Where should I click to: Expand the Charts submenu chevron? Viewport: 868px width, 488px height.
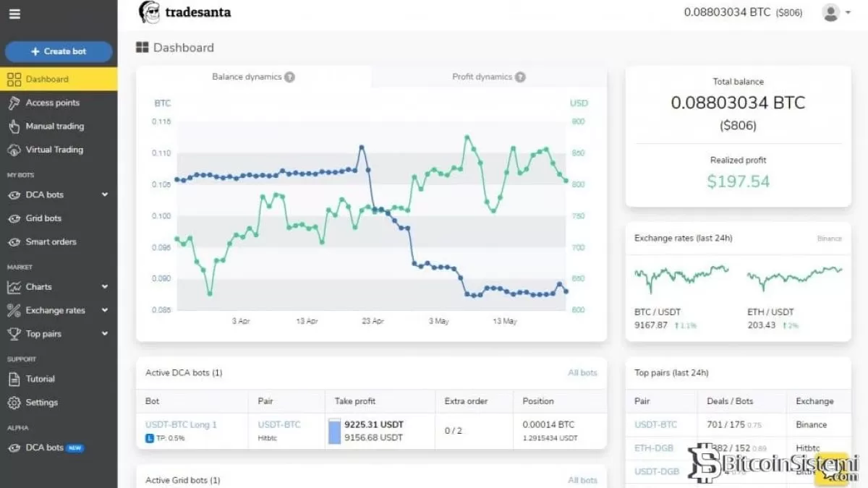[x=105, y=287]
